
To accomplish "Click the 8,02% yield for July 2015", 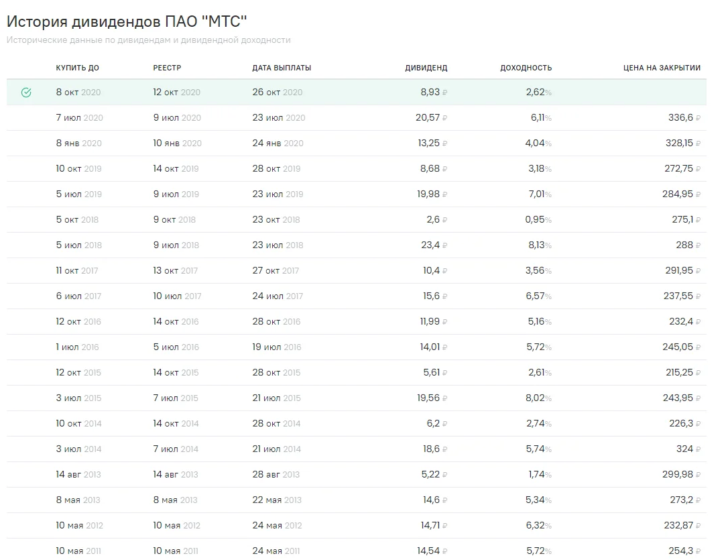I will pyautogui.click(x=538, y=398).
